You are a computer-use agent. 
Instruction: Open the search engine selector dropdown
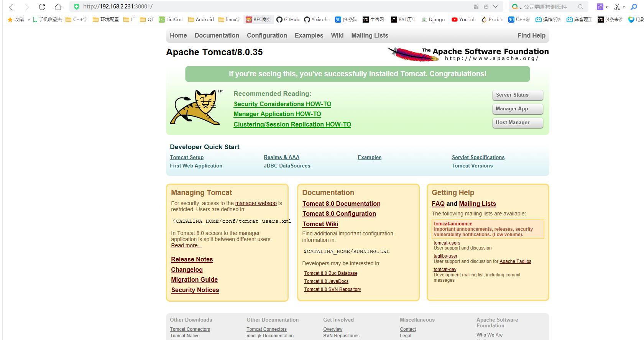point(517,7)
